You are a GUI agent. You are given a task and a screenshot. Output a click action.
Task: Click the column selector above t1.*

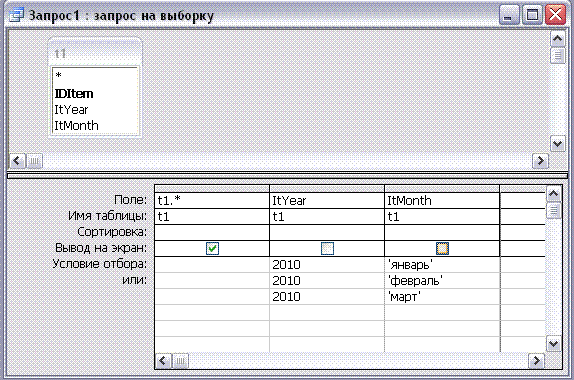tap(212, 189)
